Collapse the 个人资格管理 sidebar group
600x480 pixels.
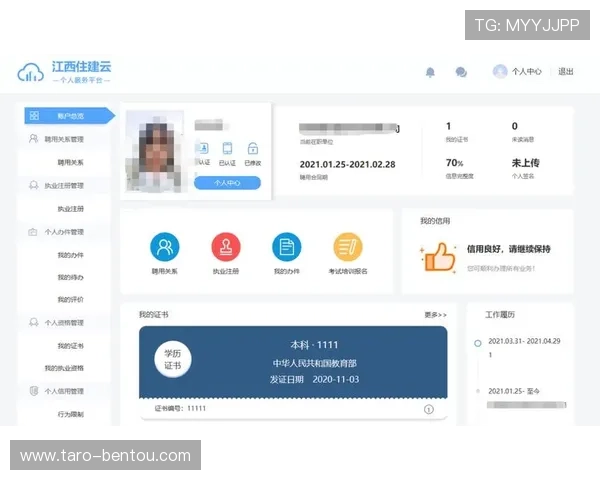pos(64,323)
